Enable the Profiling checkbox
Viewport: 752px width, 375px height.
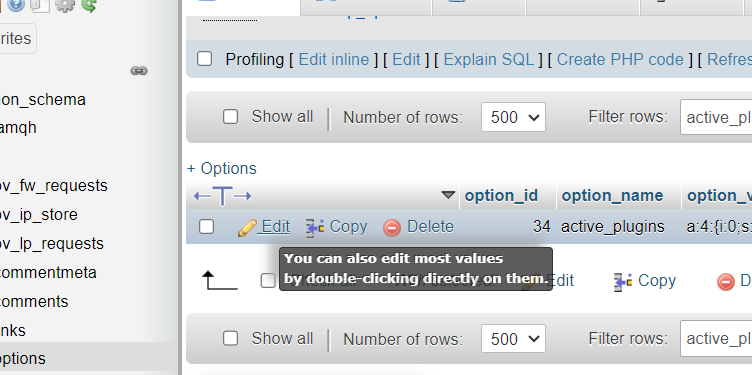(x=205, y=59)
